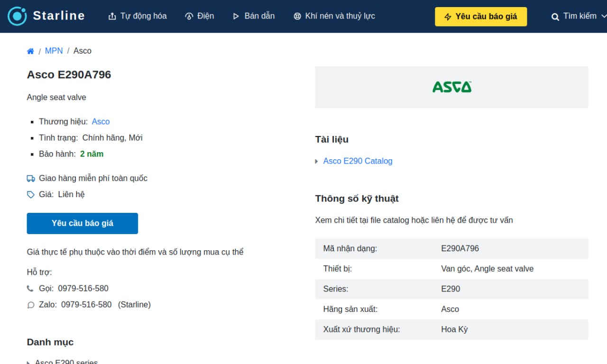Click the blue Yêu cầu báo giá button

[x=83, y=223]
